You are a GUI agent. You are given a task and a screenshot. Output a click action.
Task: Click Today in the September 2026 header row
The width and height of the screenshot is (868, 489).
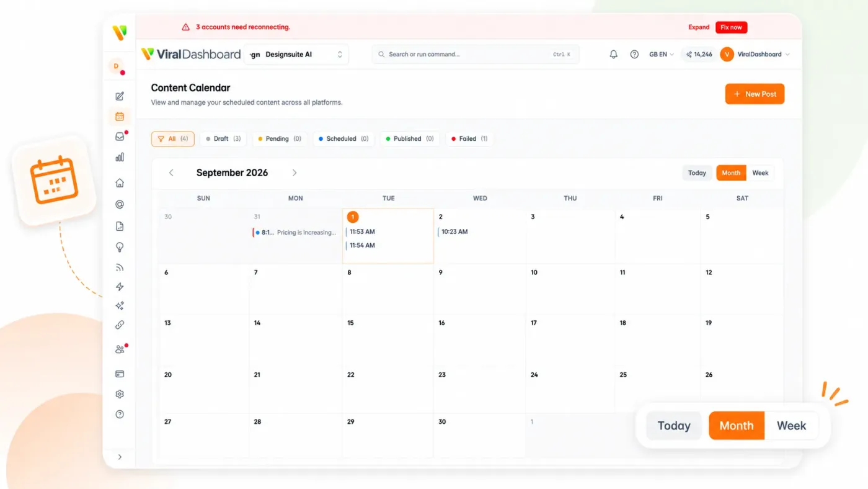697,173
